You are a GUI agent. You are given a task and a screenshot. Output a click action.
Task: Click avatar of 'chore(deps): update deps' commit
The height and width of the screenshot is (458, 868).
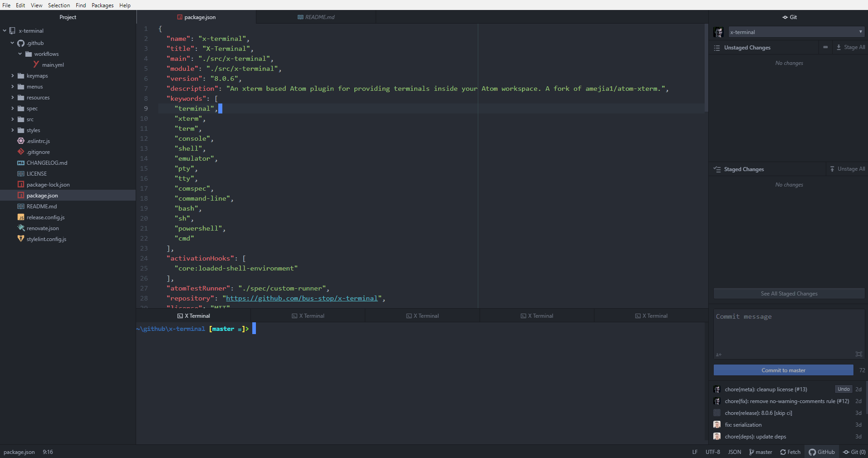[717, 437]
